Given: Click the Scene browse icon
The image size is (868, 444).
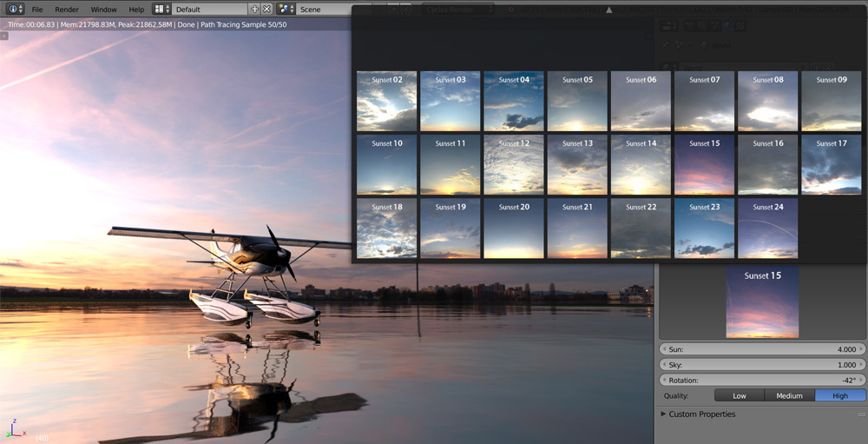Looking at the screenshot, I should coord(286,9).
